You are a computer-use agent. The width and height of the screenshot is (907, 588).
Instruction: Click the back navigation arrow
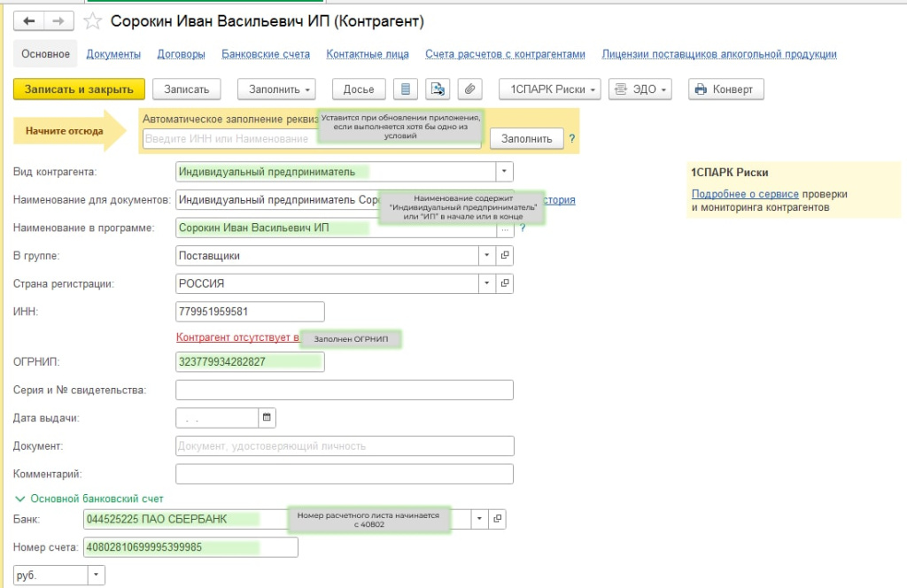(x=28, y=20)
